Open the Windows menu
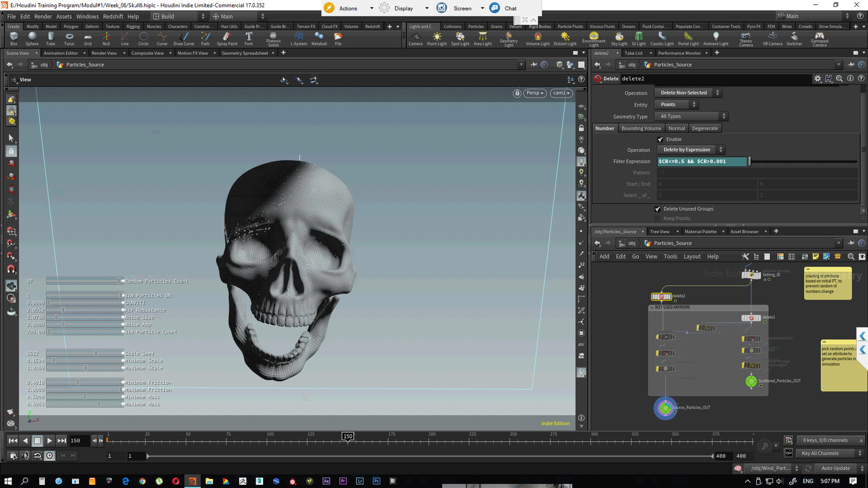The height and width of the screenshot is (488, 868). coord(87,16)
